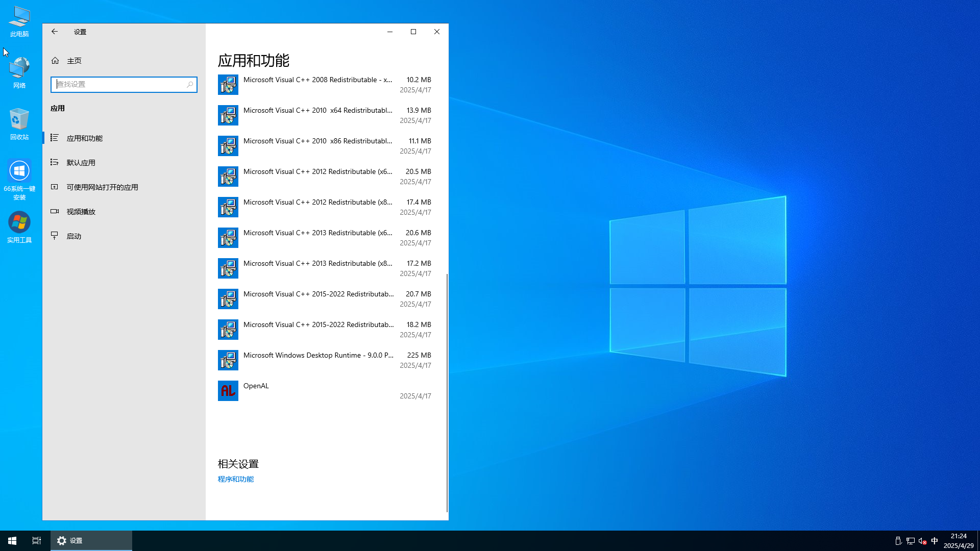Screen dimensions: 980x551
Task: Click icon of 20.6 MB Visual C++ 2013
Action: point(228,238)
